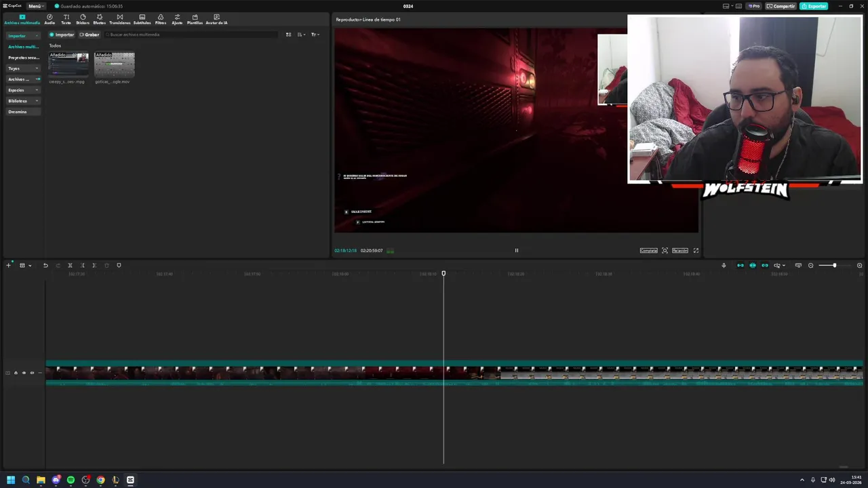Click the Exportar button
868x488 pixels.
coord(813,6)
